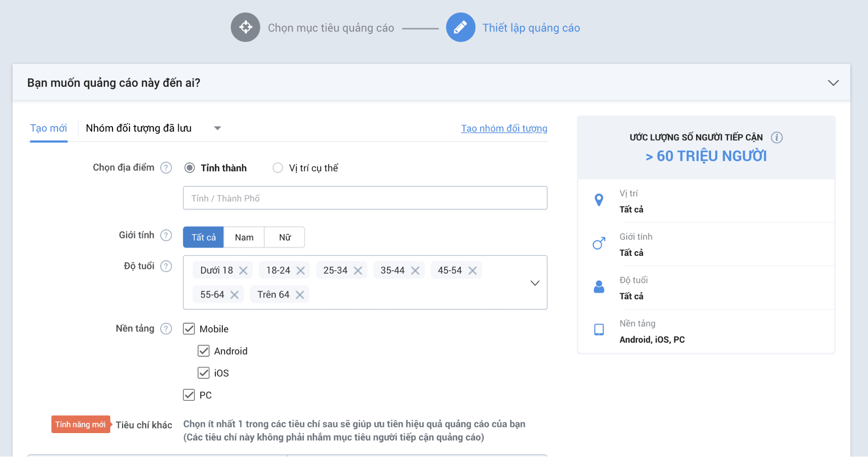Focus the Tỉnh / Thành Phố input field
The width and height of the screenshot is (868, 457).
point(365,198)
